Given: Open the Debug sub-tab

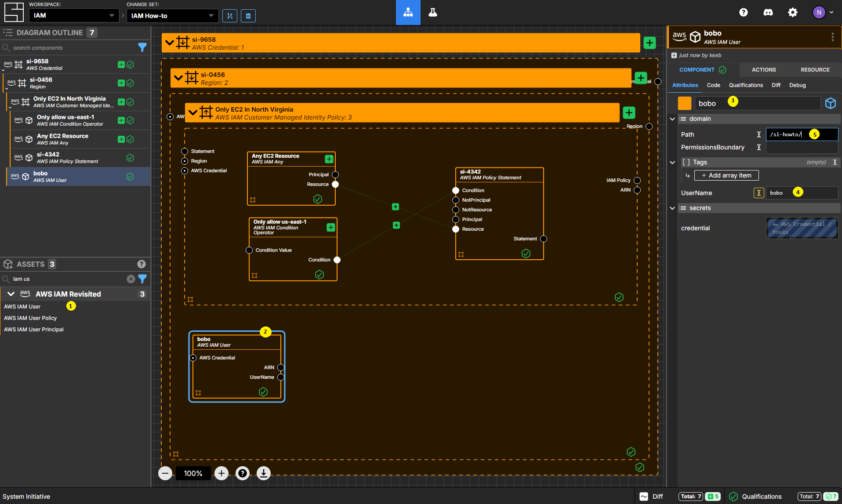Looking at the screenshot, I should click(x=797, y=85).
